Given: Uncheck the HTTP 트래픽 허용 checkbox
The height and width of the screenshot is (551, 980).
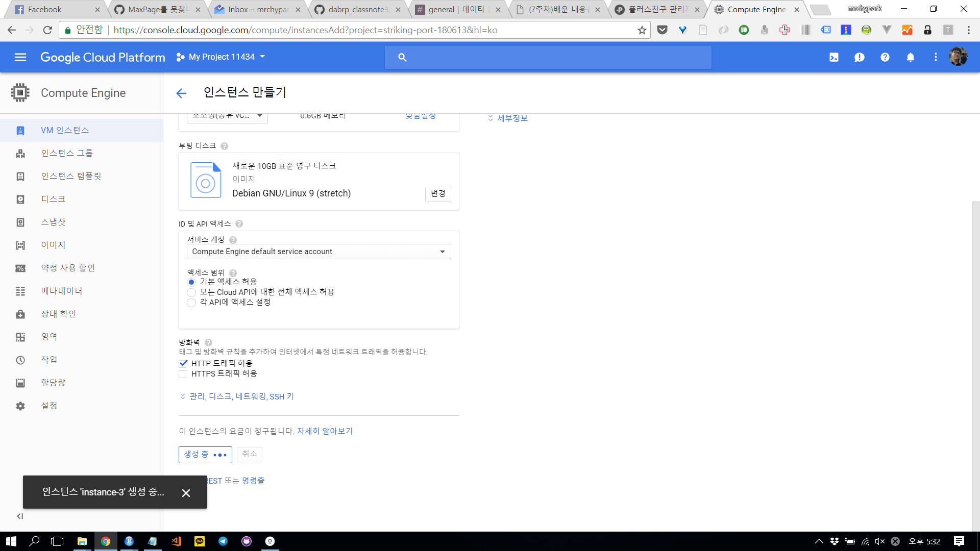Looking at the screenshot, I should tap(183, 363).
